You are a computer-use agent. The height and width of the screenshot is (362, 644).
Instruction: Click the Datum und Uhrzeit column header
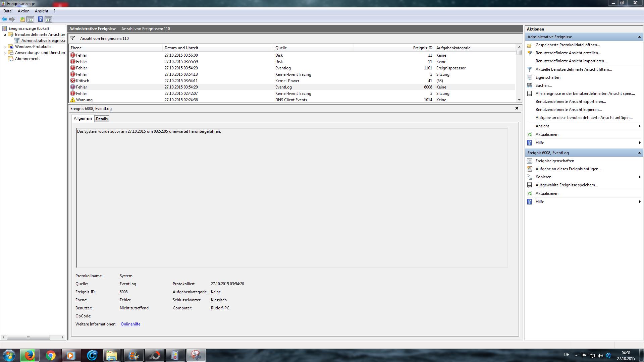click(x=181, y=48)
